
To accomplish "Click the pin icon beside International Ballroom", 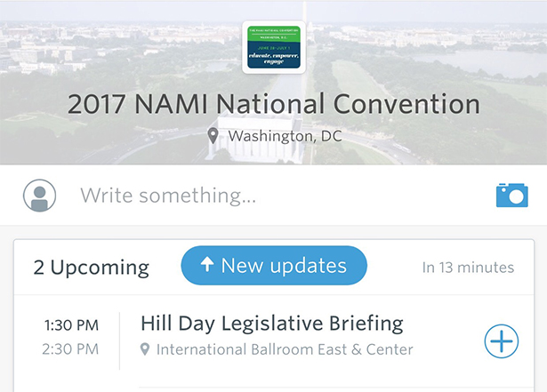I will point(145,349).
